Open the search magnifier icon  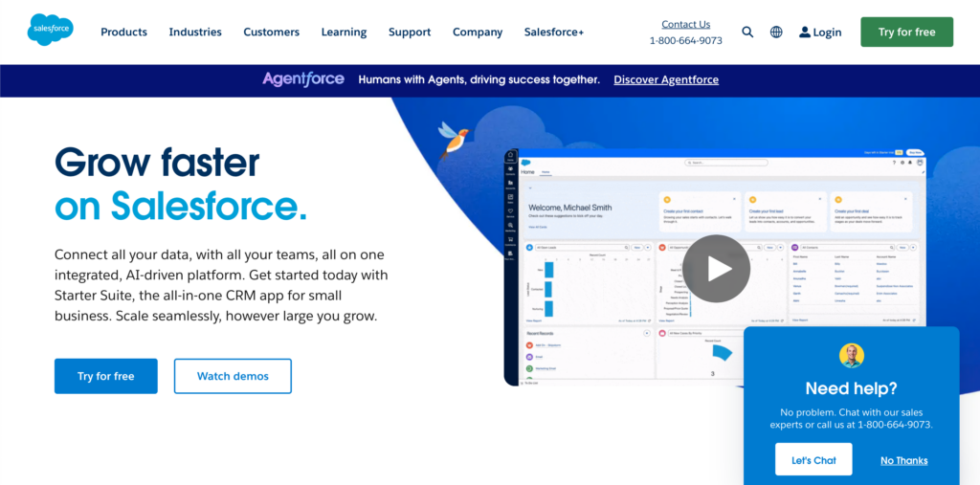(747, 32)
